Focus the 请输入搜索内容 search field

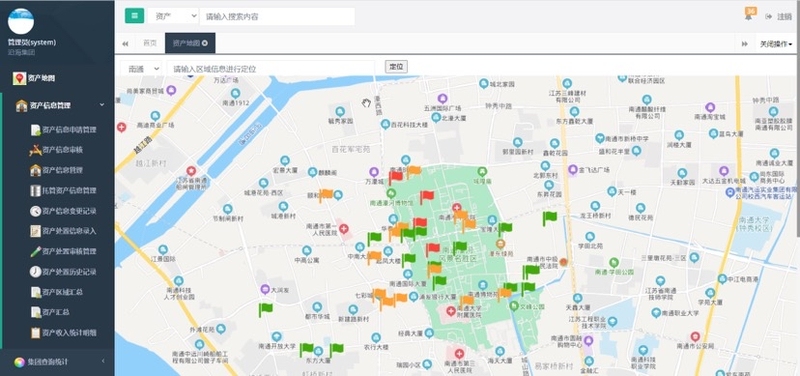[277, 16]
